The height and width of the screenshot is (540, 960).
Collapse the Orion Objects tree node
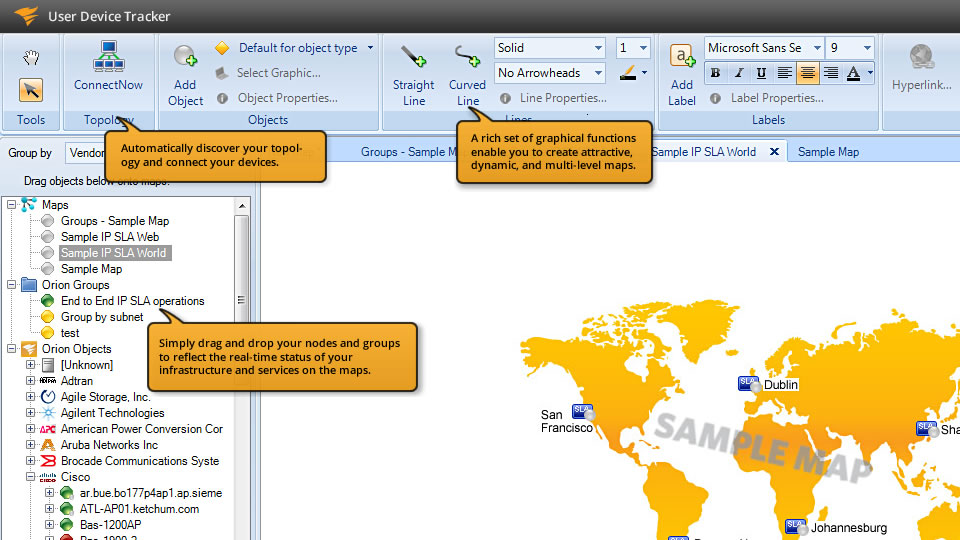pyautogui.click(x=12, y=349)
